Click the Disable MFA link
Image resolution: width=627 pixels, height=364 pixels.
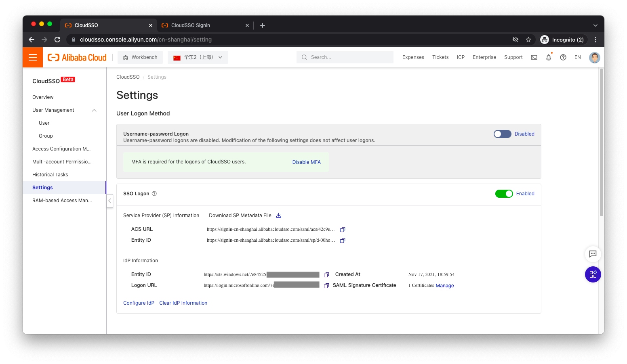click(x=306, y=162)
